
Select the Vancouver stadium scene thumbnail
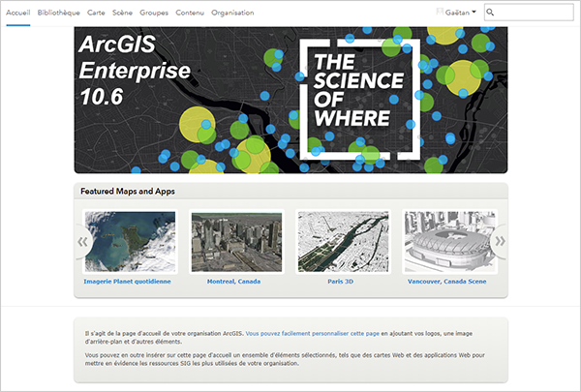pos(450,242)
